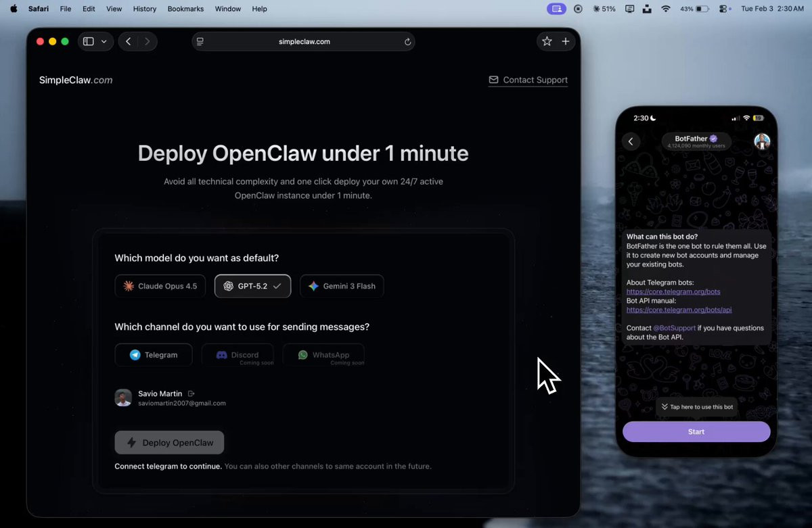Open https://core.telegram.org/bots link
812x528 pixels.
673,291
